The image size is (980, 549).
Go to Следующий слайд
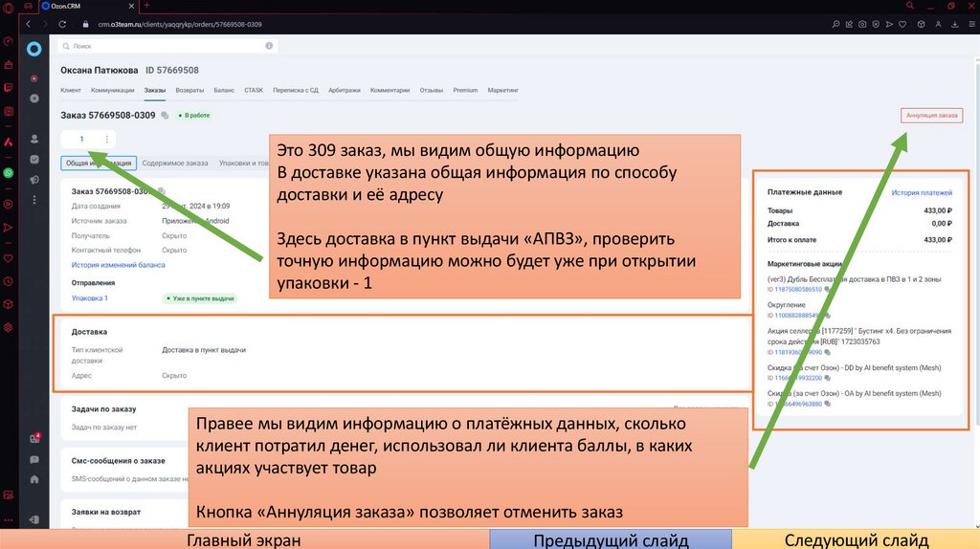[x=856, y=539]
